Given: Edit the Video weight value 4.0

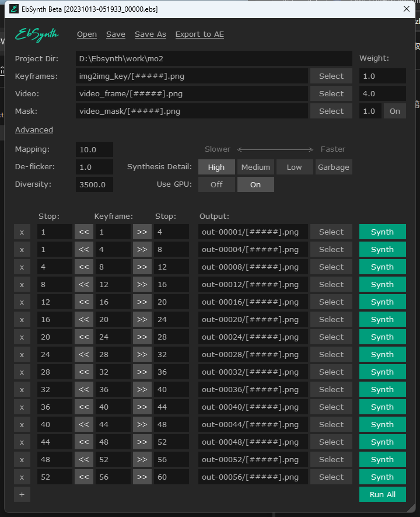Looking at the screenshot, I should pyautogui.click(x=383, y=93).
